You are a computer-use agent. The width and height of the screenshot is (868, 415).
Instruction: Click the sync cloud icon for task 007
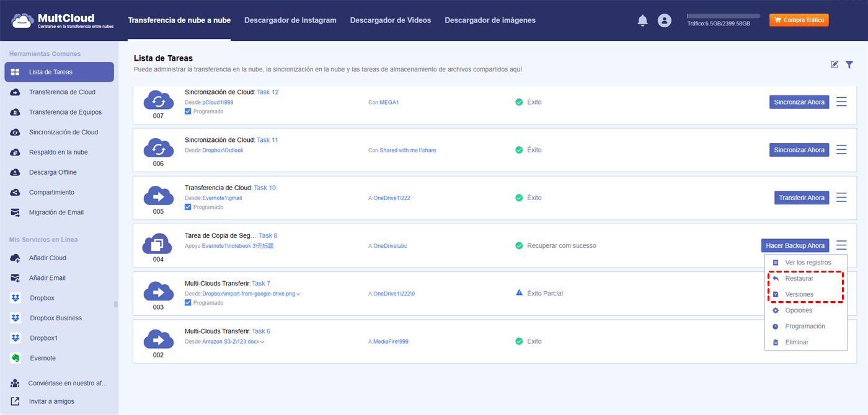(x=158, y=100)
